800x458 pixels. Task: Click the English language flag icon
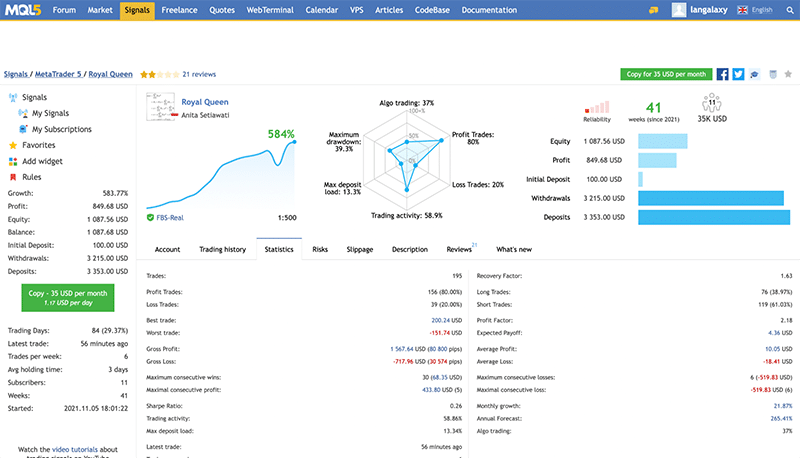pyautogui.click(x=742, y=10)
